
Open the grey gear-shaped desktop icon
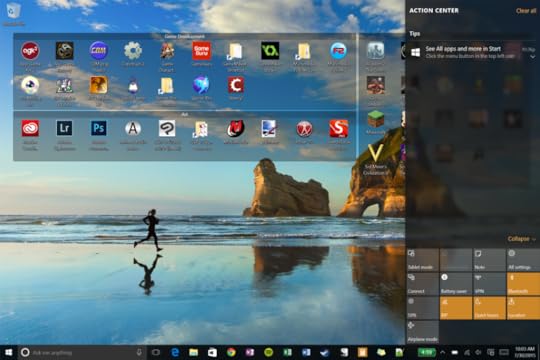[133, 51]
